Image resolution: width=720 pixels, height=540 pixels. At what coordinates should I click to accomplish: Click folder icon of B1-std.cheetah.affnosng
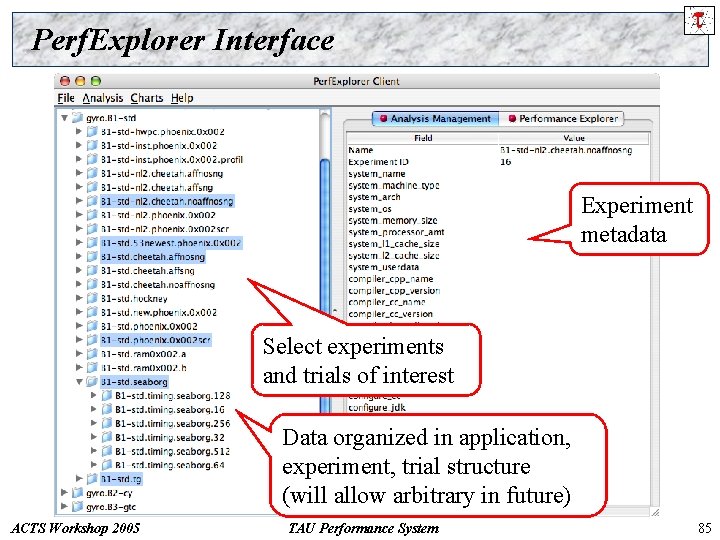(x=92, y=256)
